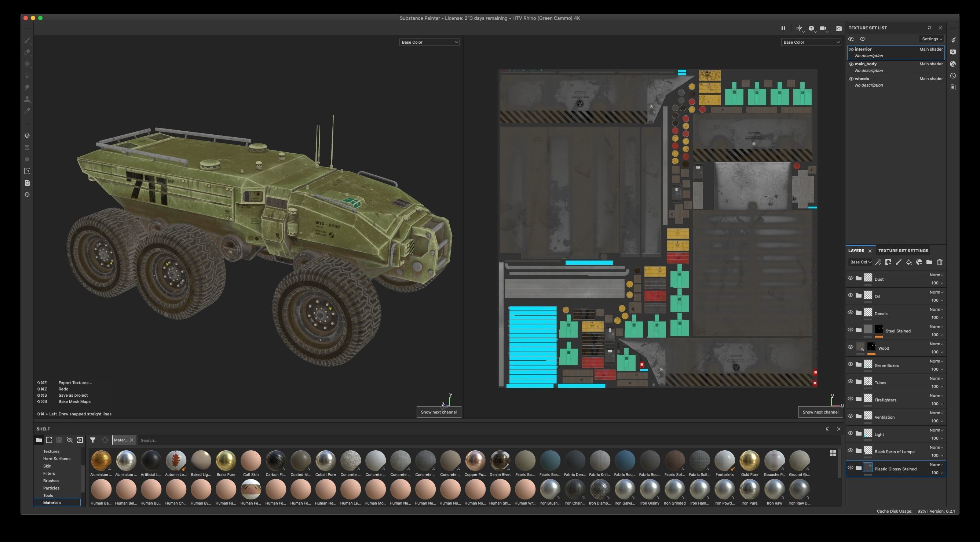Select Brushes category in Shelf
The height and width of the screenshot is (542, 980).
tap(51, 481)
